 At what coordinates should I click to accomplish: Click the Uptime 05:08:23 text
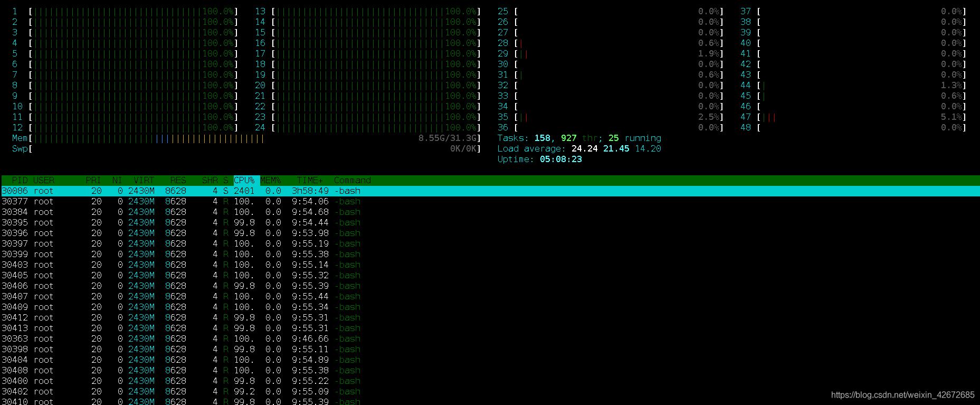pos(539,159)
